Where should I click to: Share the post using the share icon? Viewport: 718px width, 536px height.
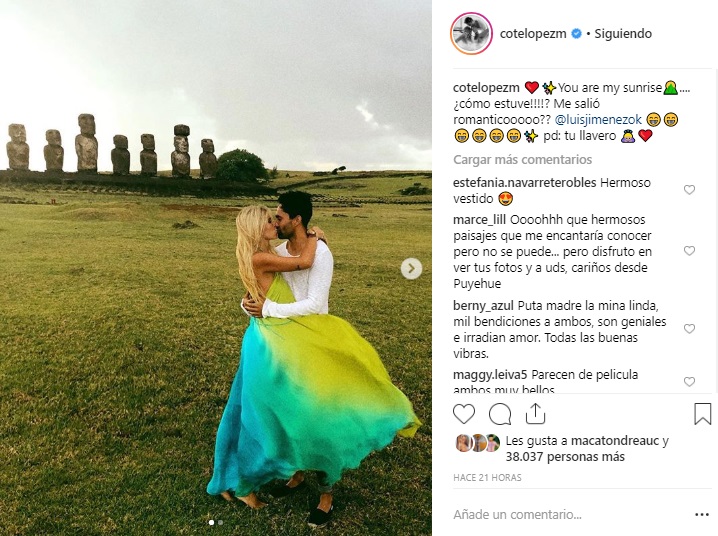click(535, 414)
